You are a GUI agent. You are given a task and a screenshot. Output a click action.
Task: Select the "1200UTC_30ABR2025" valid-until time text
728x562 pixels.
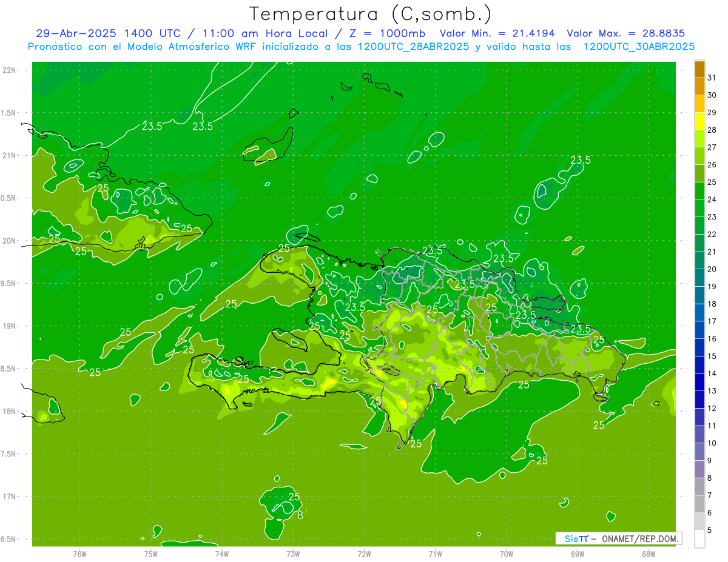tap(639, 46)
